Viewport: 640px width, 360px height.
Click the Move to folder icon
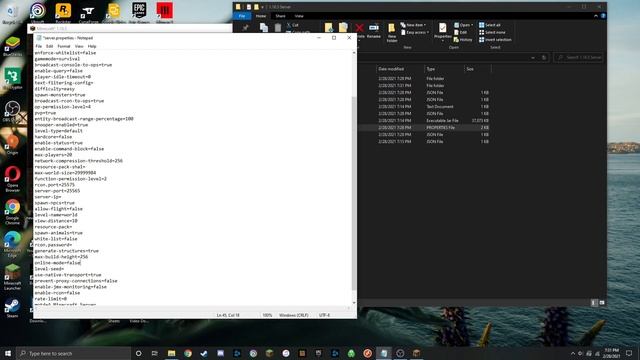point(329,27)
